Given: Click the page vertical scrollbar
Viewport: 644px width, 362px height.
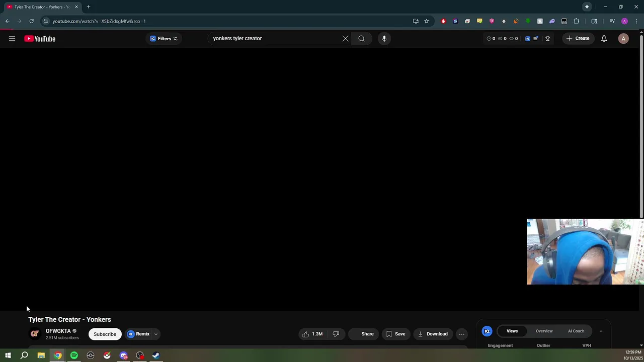Looking at the screenshot, I should click(641, 126).
